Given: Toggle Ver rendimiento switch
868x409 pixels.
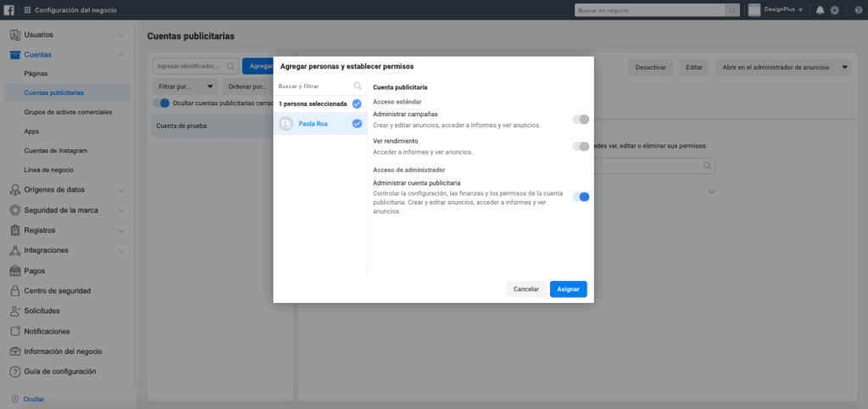Looking at the screenshot, I should tap(581, 146).
